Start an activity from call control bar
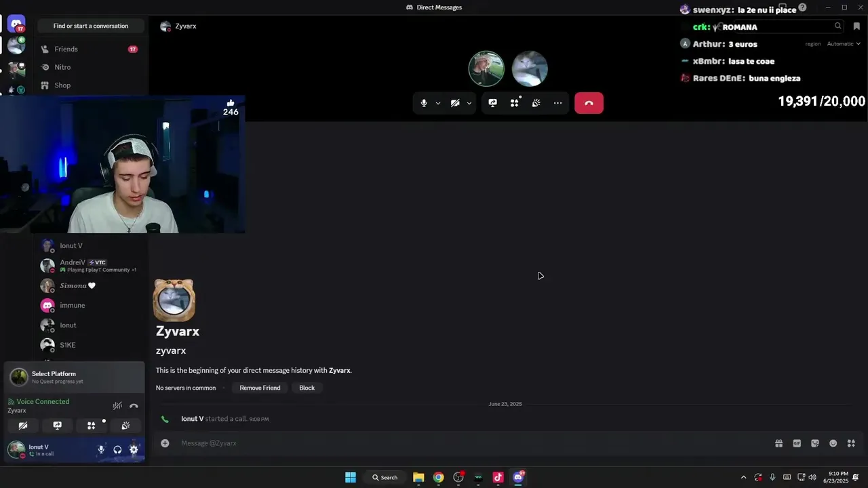Image resolution: width=868 pixels, height=488 pixels. click(515, 103)
